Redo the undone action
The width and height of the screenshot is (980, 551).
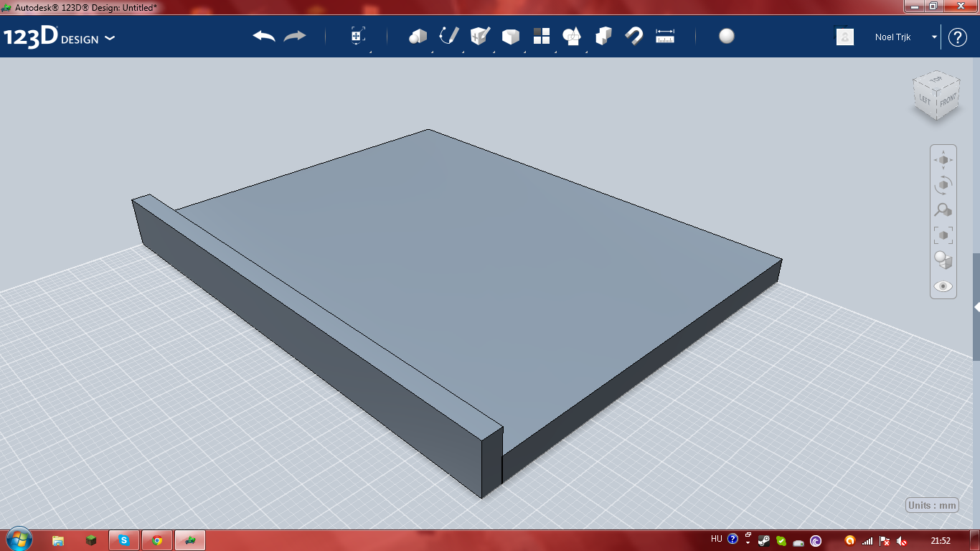[295, 37]
